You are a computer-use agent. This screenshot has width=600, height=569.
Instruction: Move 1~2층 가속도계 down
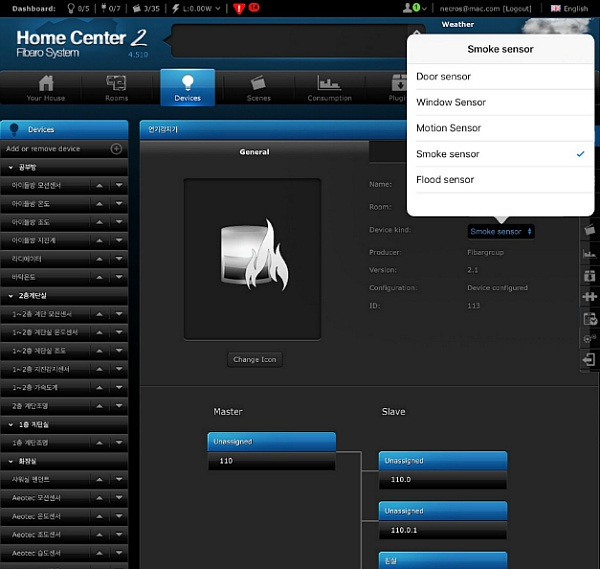pos(119,388)
